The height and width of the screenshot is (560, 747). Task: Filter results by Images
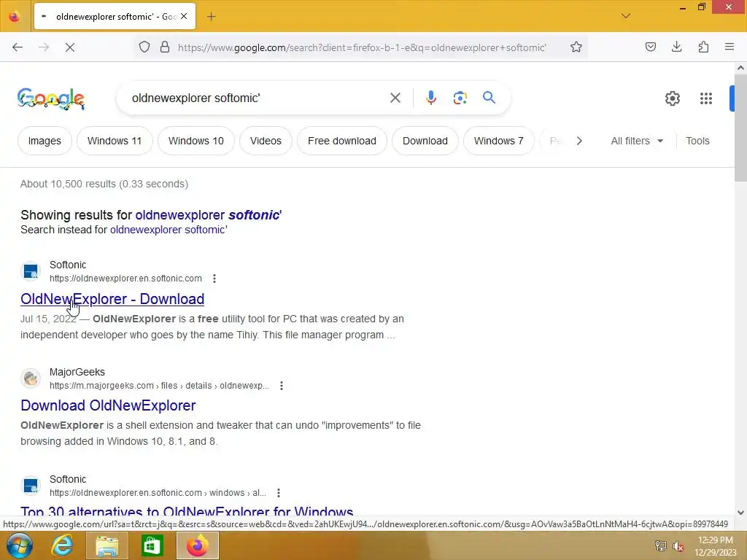(x=44, y=141)
